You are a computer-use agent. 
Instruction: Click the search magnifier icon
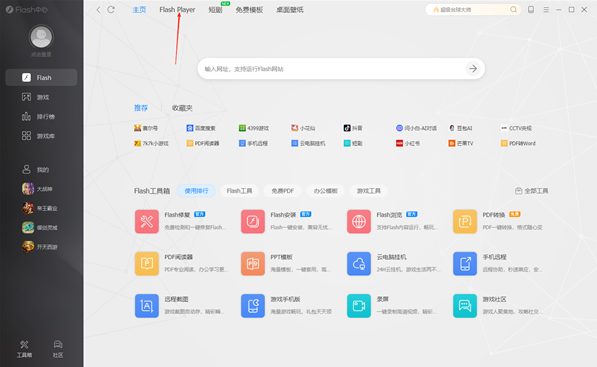coord(513,10)
